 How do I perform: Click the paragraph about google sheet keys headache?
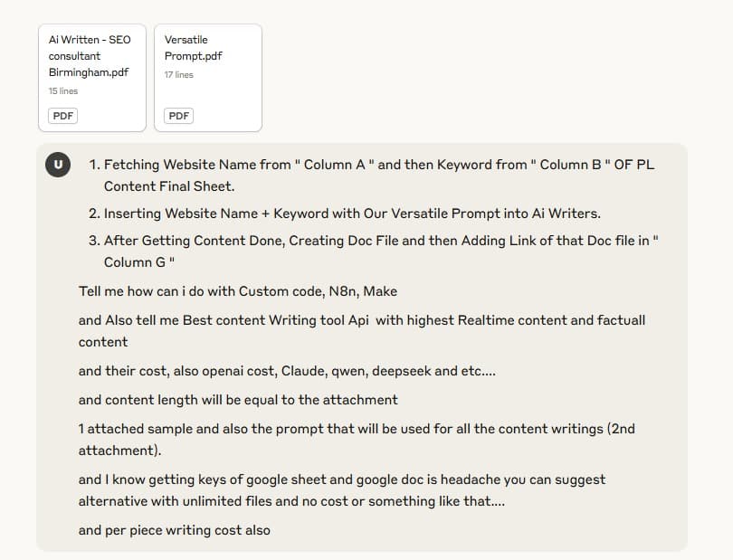pos(342,489)
